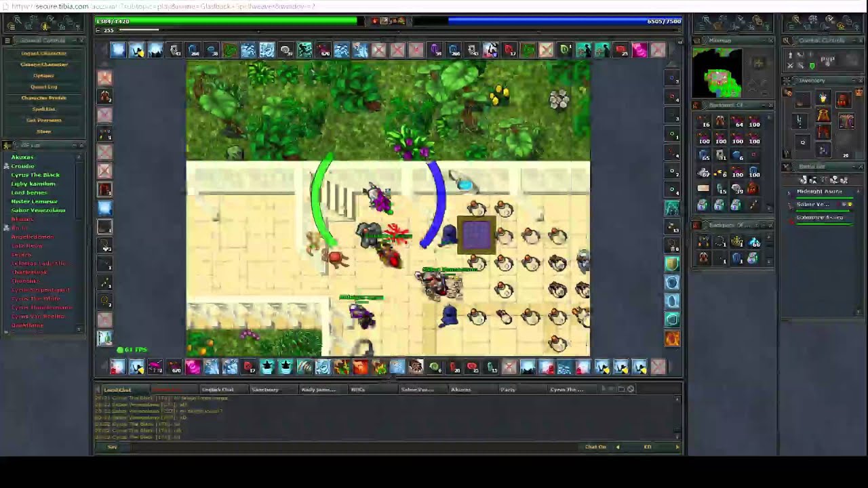This screenshot has height=488, width=868.
Task: Click the Logout Character button
Action: pos(43,53)
